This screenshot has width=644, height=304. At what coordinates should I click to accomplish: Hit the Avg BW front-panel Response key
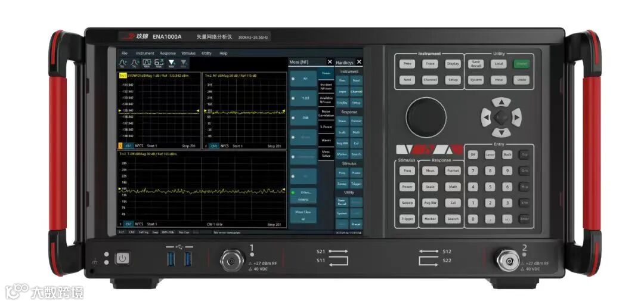point(430,203)
